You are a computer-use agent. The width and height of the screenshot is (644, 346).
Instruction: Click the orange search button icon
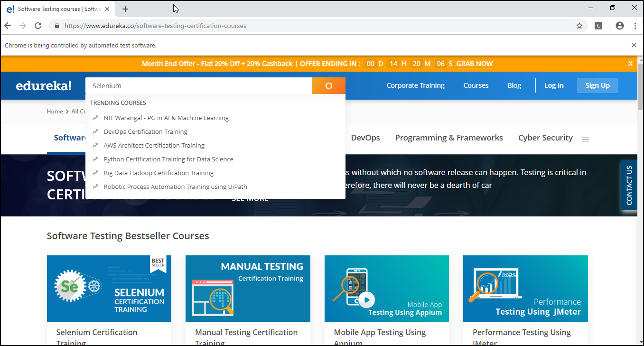click(328, 86)
